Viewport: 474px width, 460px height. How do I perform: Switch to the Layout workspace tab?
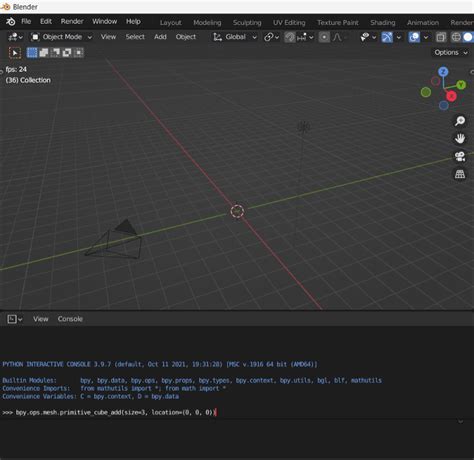(x=171, y=23)
